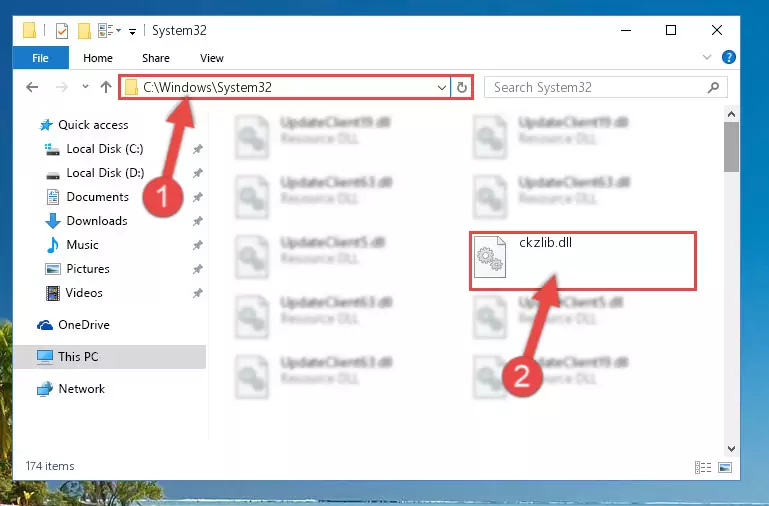Image resolution: width=769 pixels, height=506 pixels.
Task: Click the pin icon next to Music
Action: 197,245
